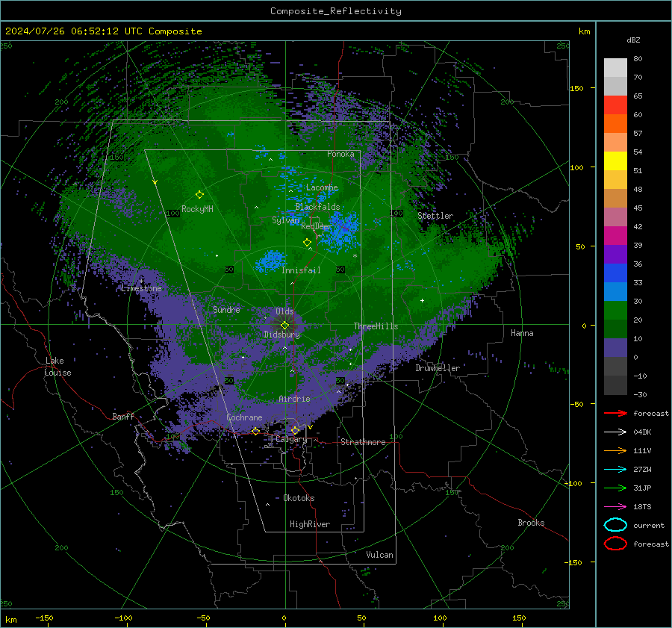This screenshot has height=628, width=672.
Task: Click the red forecast ellipse in legend
Action: tap(615, 544)
